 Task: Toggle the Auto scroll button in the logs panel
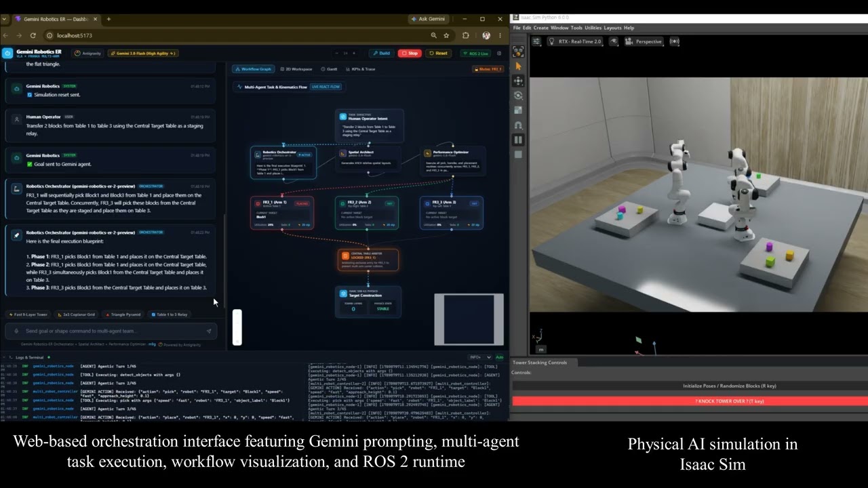(x=499, y=357)
